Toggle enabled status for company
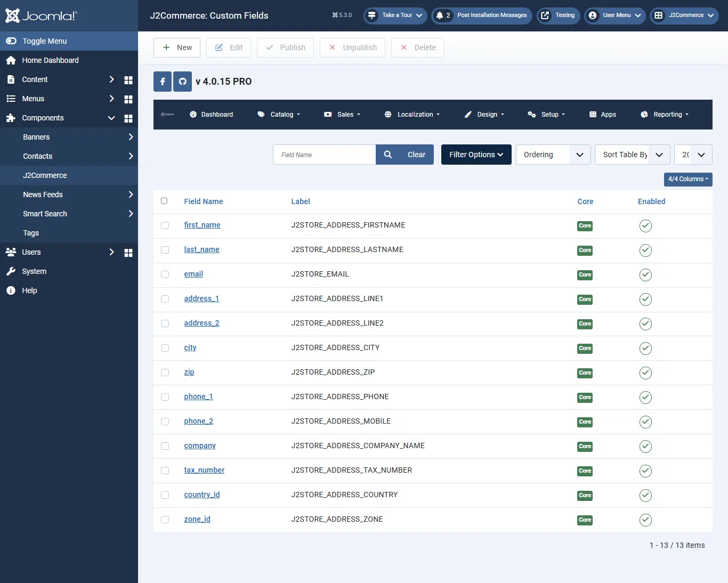This screenshot has width=728, height=583. (x=645, y=447)
